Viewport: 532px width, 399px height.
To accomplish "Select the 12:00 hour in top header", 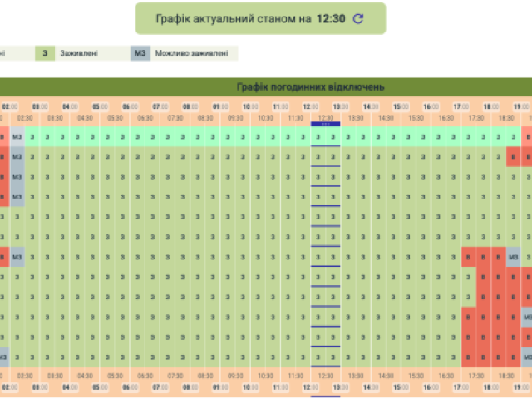I will pyautogui.click(x=311, y=106).
